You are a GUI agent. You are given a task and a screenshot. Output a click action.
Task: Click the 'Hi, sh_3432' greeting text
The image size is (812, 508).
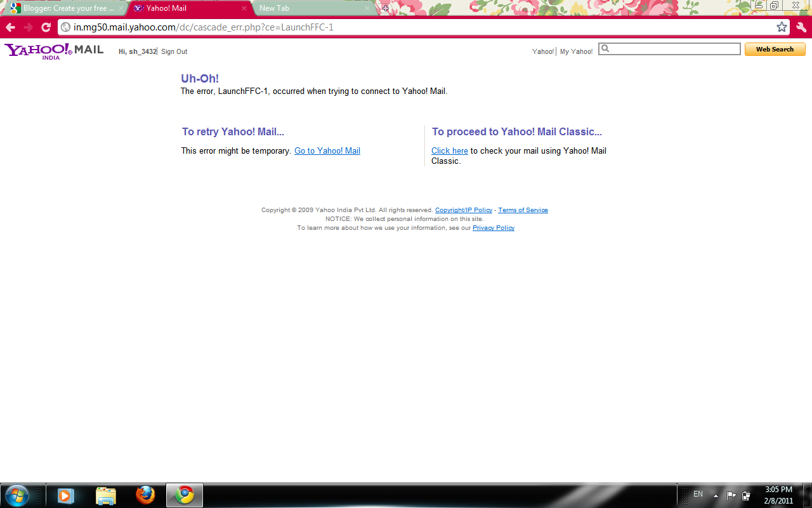pyautogui.click(x=137, y=51)
